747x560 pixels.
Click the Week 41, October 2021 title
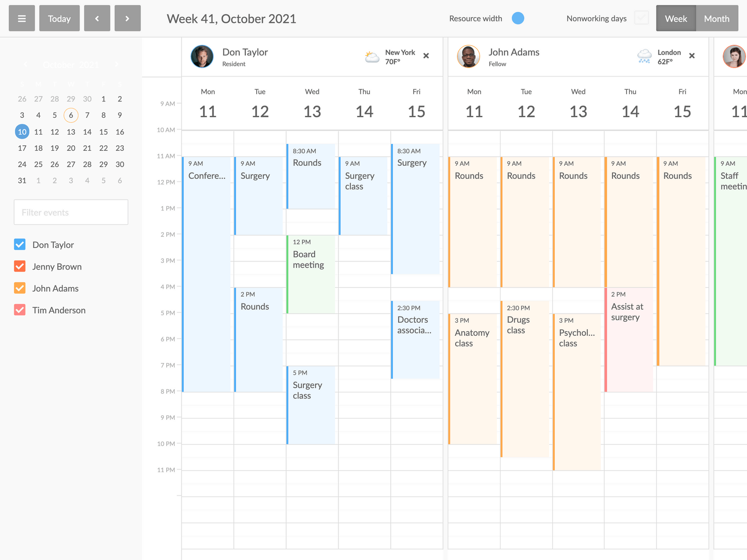232,19
